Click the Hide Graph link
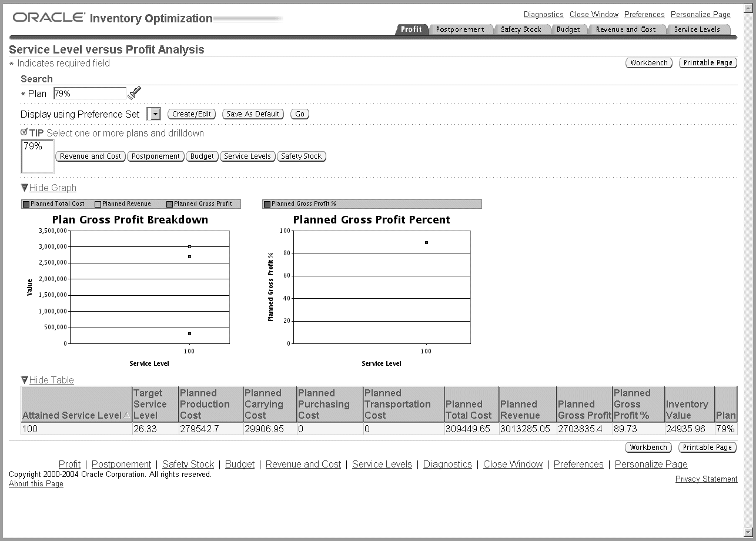756x541 pixels. 53,188
